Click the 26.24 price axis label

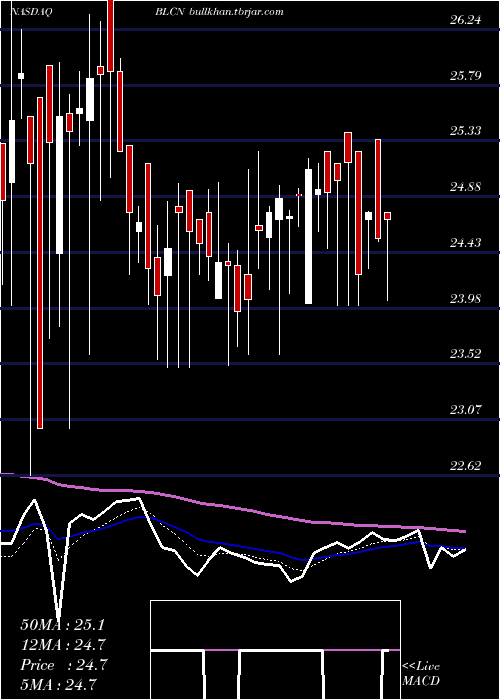click(466, 20)
